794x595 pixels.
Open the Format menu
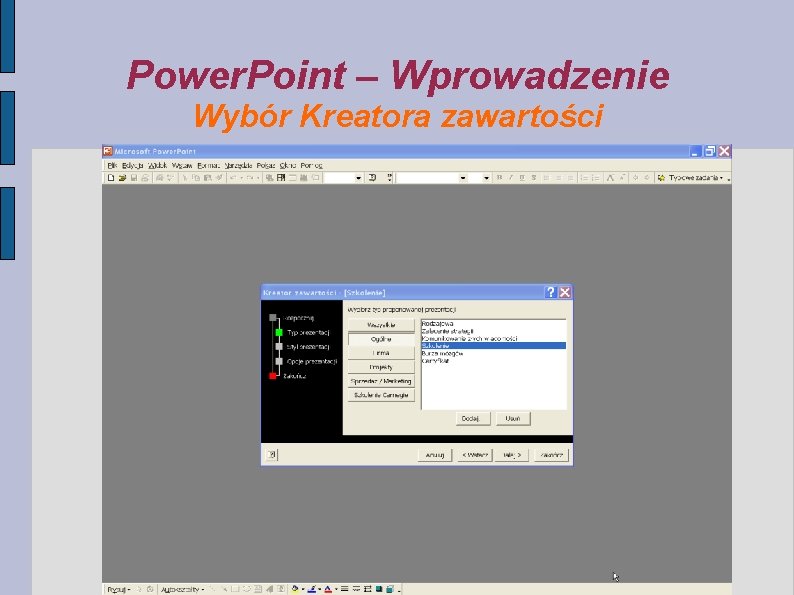coord(208,166)
